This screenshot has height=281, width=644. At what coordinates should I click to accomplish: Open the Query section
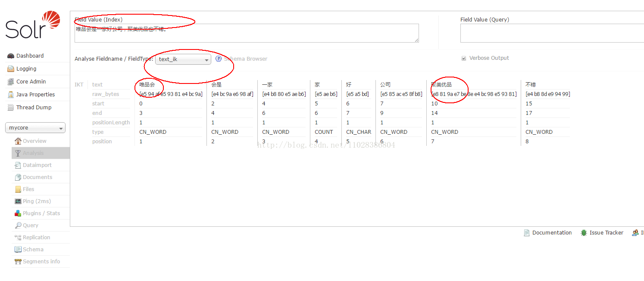coord(31,225)
